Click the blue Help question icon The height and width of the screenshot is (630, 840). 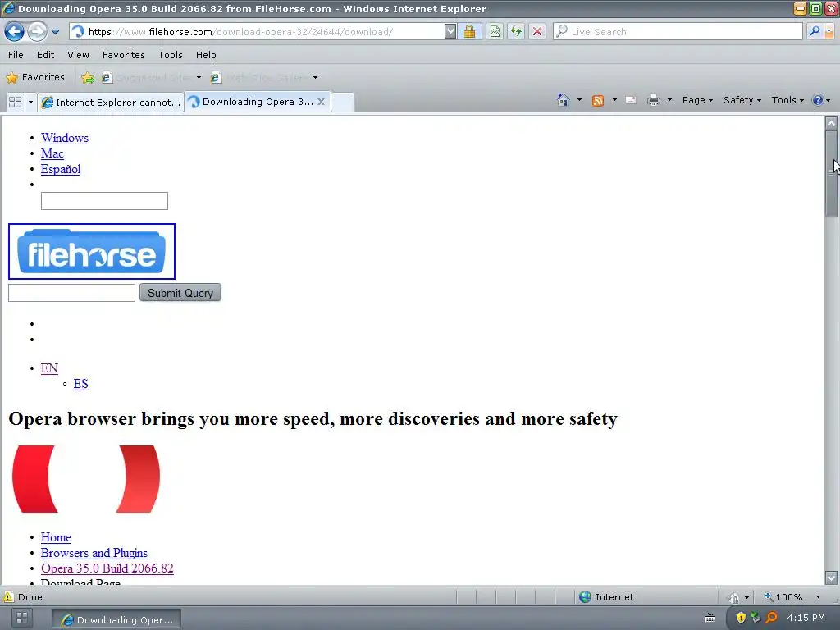point(818,100)
